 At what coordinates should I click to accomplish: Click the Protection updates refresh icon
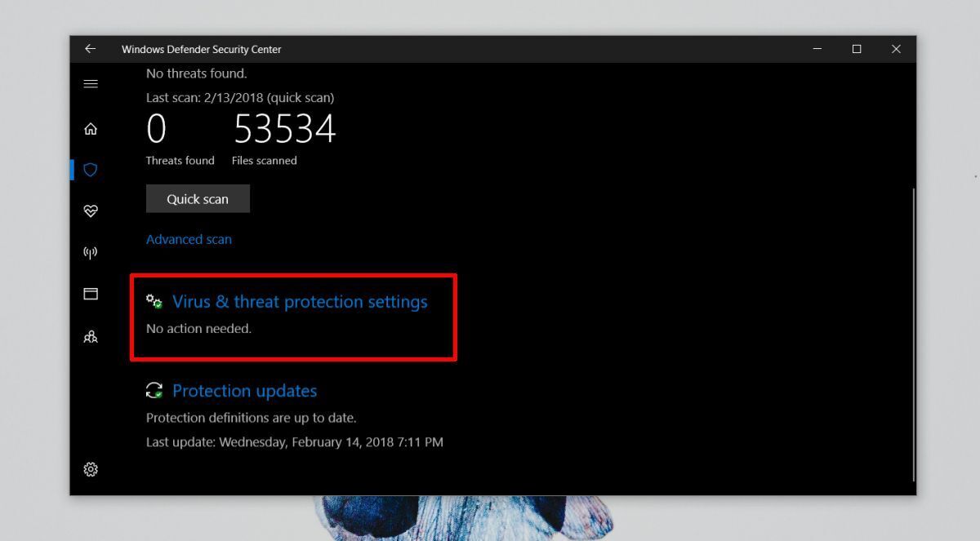click(x=154, y=390)
